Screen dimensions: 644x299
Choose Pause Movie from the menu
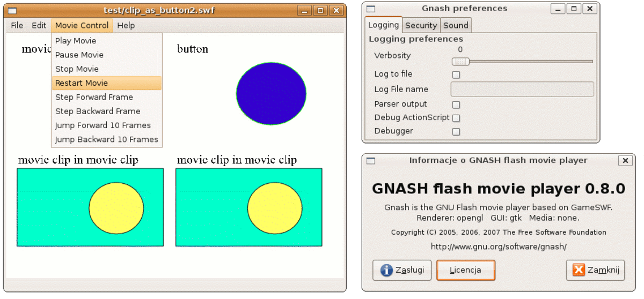107,55
